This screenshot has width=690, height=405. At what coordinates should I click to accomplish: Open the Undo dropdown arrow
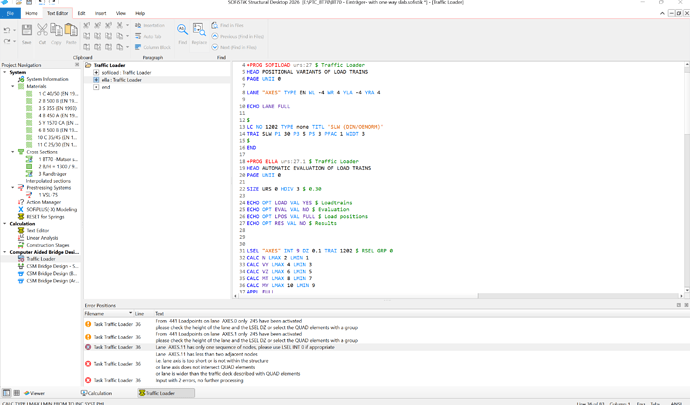click(x=14, y=30)
